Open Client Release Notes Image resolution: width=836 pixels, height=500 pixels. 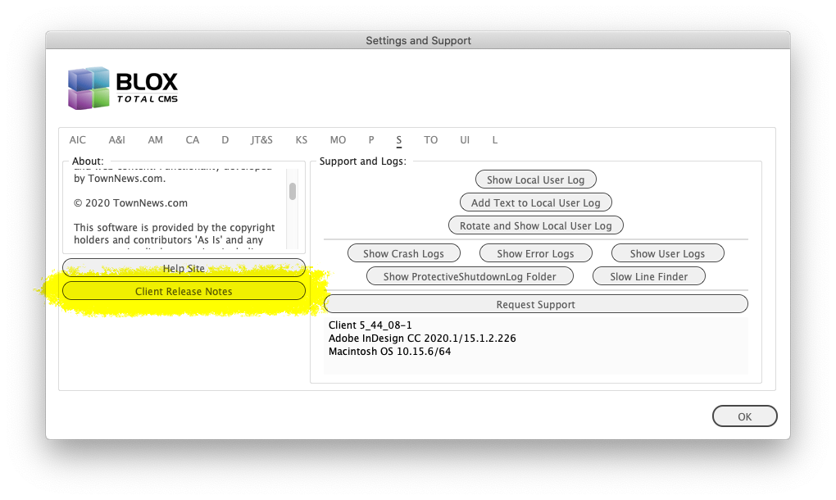point(183,291)
